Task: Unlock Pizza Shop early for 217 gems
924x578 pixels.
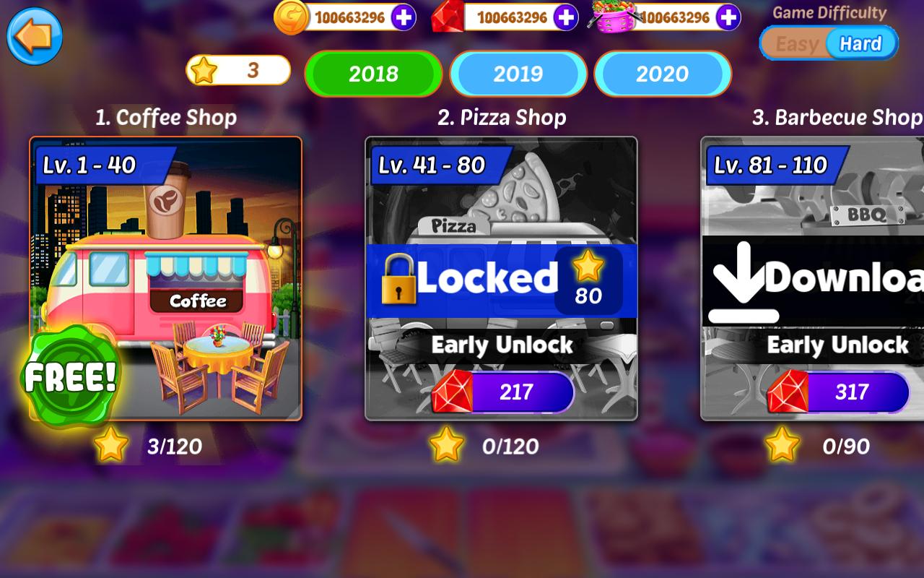Action: (x=503, y=392)
